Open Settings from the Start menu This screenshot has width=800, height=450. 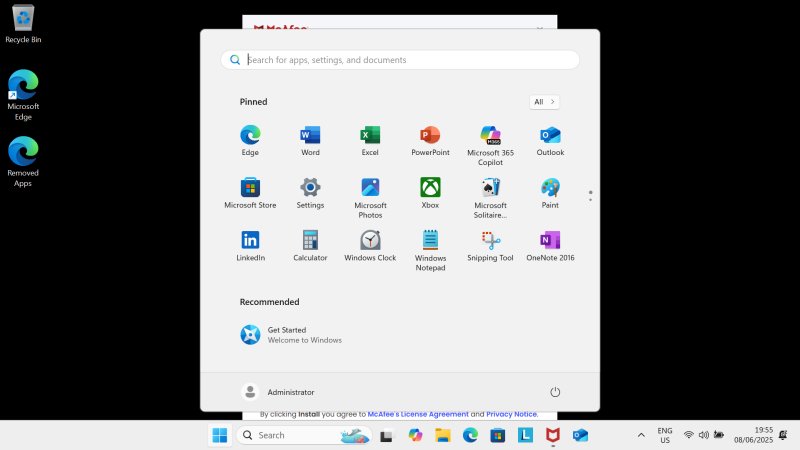click(310, 193)
